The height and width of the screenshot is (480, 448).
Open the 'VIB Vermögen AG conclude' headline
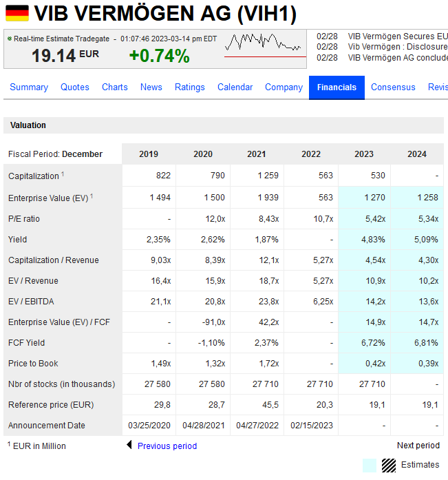click(398, 57)
